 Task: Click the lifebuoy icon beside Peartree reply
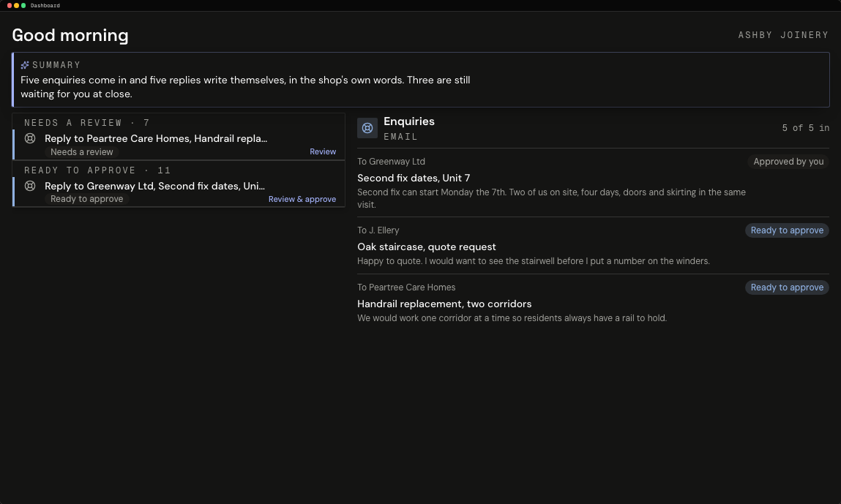(x=30, y=138)
